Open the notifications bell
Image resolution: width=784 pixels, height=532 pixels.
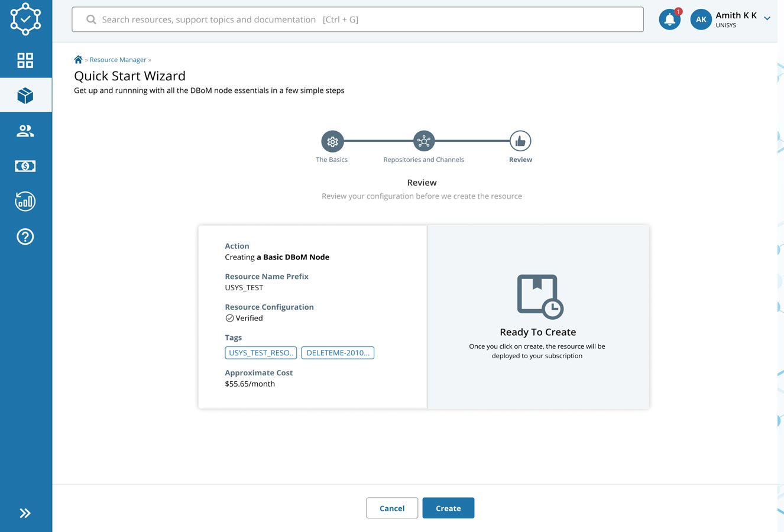tap(669, 20)
